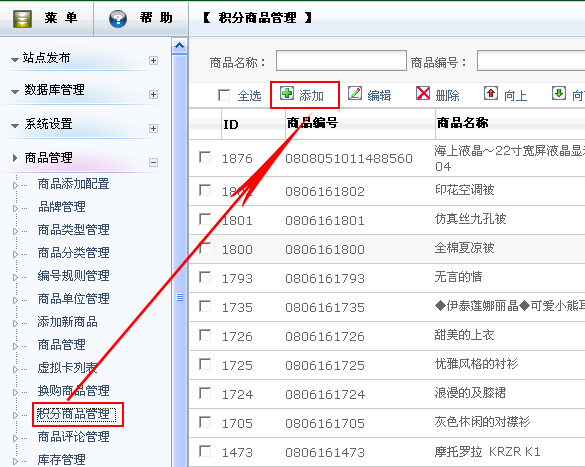Check the row for 甜美的上衣

pos(205,335)
